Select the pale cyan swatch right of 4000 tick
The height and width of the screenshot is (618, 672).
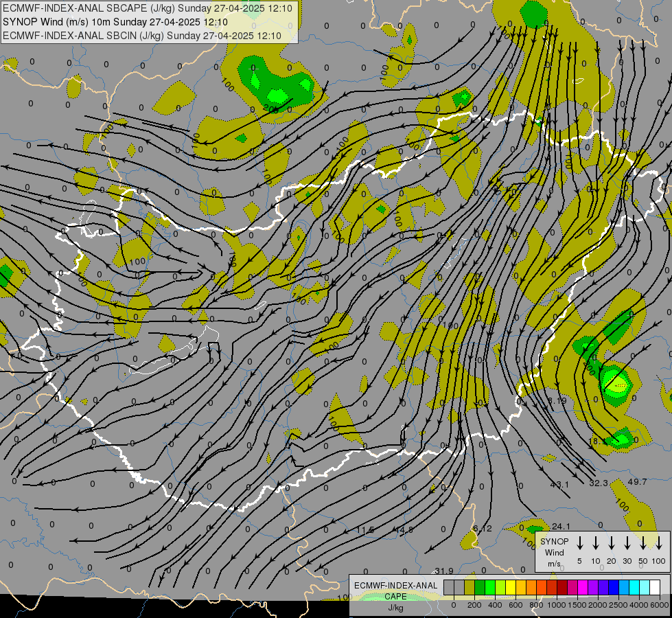tap(644, 587)
